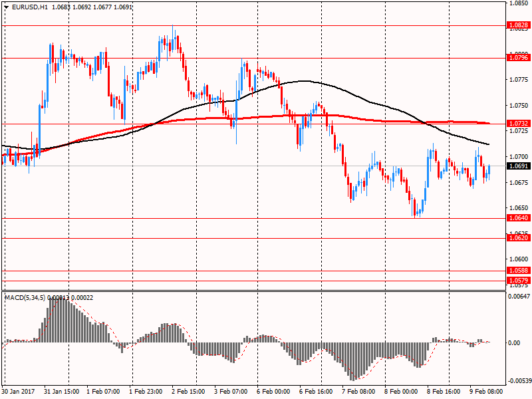Click the -0.00539 MACD scale minimum
The image size is (532, 399).
pyautogui.click(x=518, y=380)
